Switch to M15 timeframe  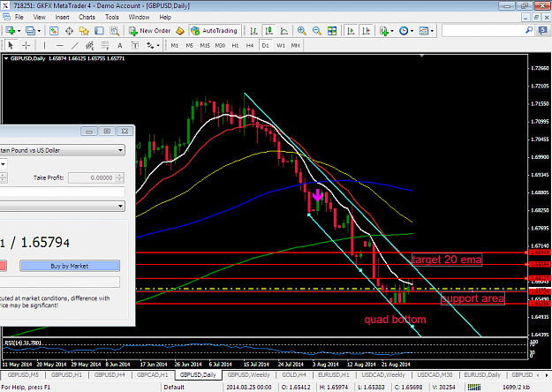coord(205,45)
